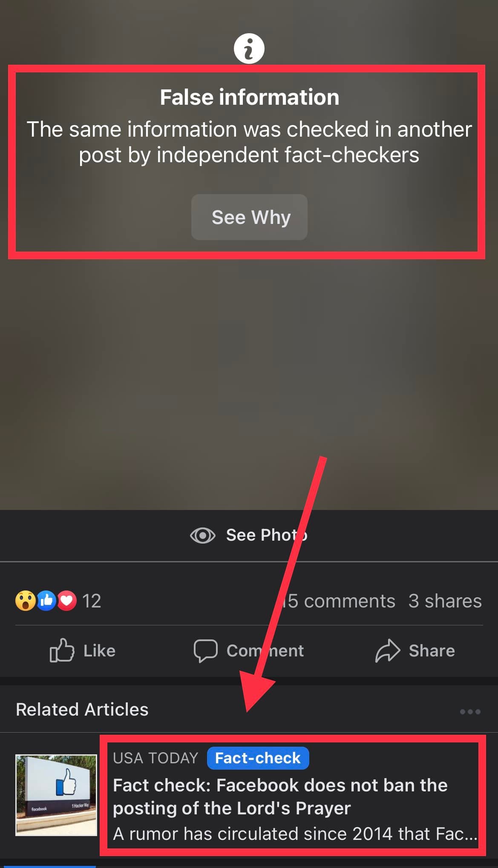Viewport: 498px width, 868px height.
Task: Open the Facebook sign article thumbnail
Action: pos(56,795)
